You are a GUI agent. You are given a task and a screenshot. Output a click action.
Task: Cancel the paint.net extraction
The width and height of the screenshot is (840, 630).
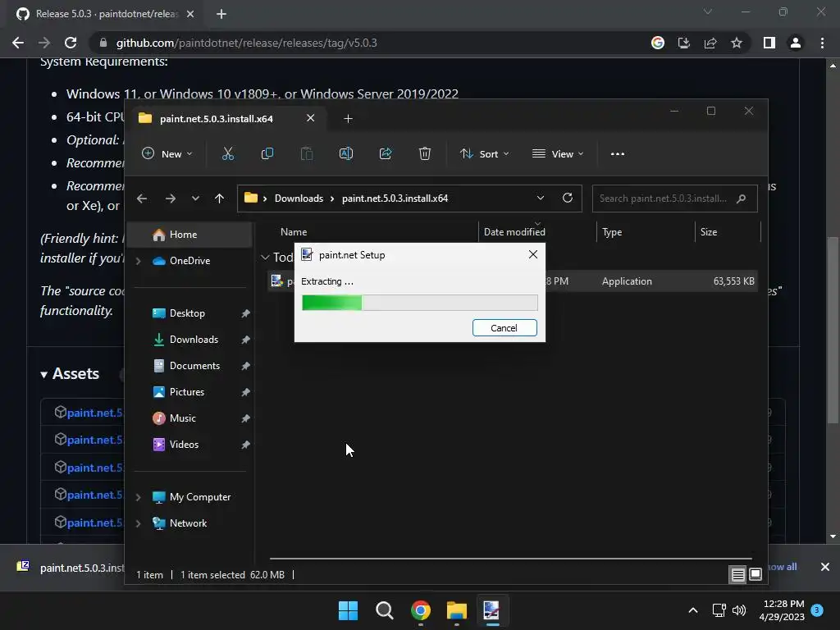point(504,328)
